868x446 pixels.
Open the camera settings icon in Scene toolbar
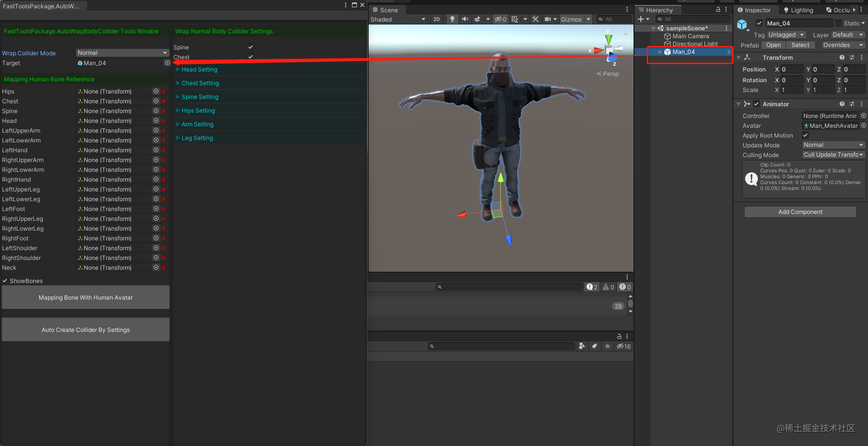(547, 19)
